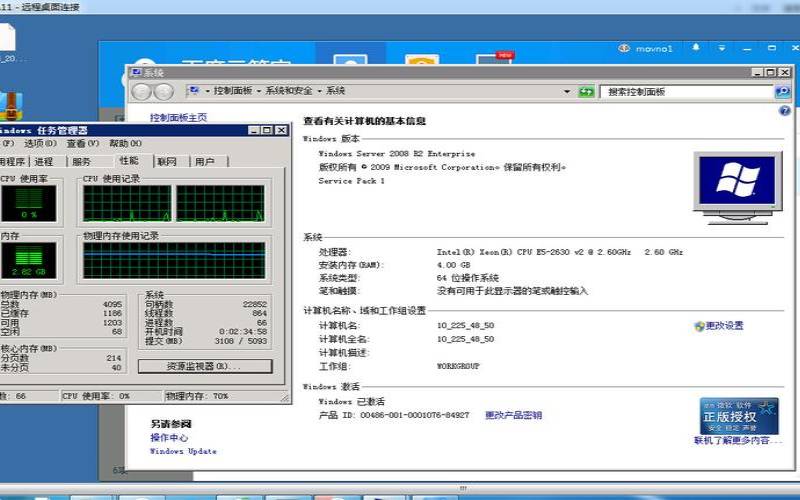Open the 查看(V) menu in Task Manager
The height and width of the screenshot is (500, 800).
click(82, 143)
